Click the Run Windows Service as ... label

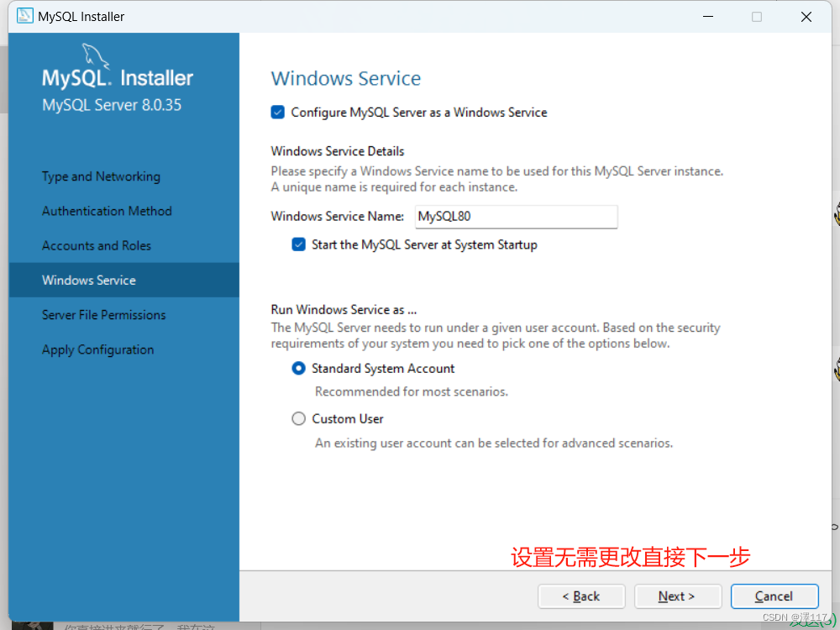tap(344, 310)
